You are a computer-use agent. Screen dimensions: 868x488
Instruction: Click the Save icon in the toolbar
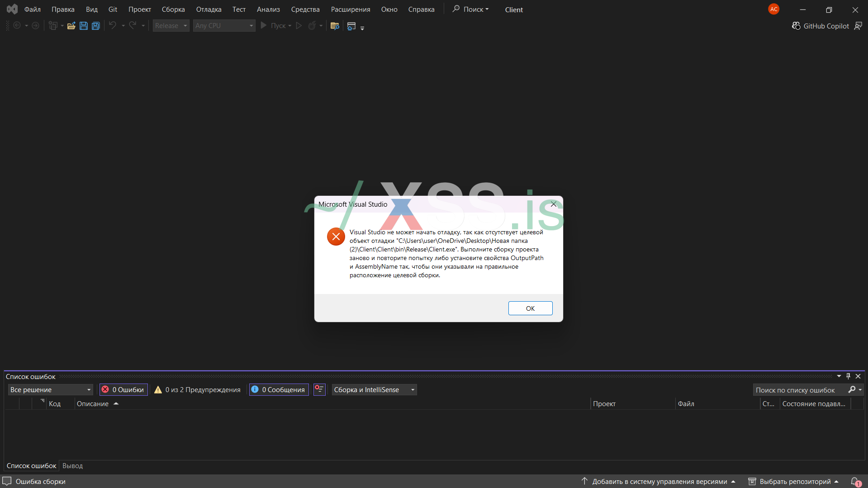83,26
